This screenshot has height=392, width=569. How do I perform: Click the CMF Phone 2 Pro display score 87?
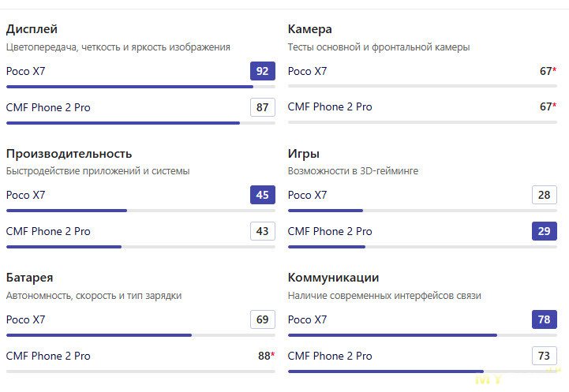click(x=262, y=107)
